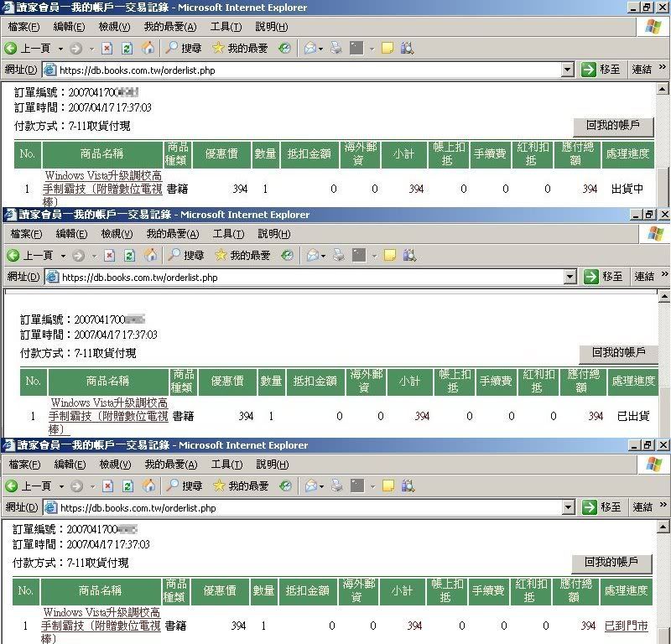Viewport: 671px width, 644px height.
Task: Open 搜尋 search in the 已出貨 window
Action: point(185,255)
